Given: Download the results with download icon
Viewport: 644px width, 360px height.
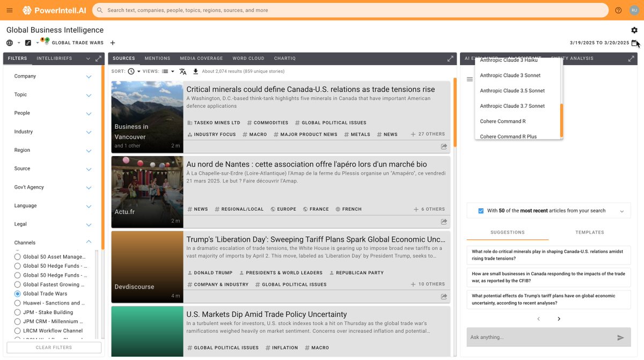Looking at the screenshot, I should 195,71.
